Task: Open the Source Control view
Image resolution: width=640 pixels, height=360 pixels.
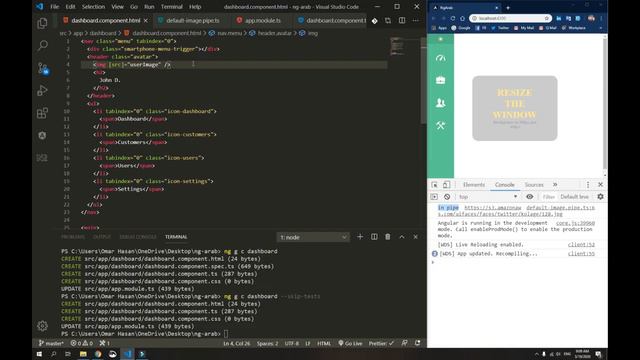Action: pos(42,68)
